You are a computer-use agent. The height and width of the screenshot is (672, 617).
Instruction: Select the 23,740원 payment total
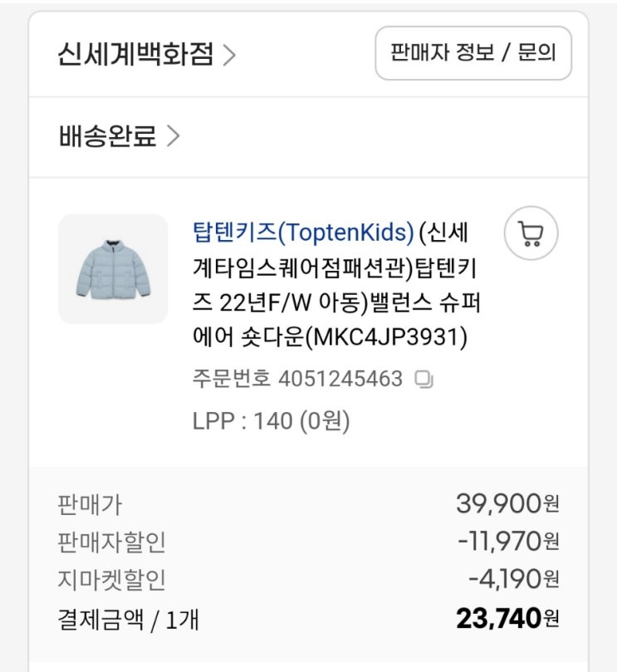pos(507,618)
